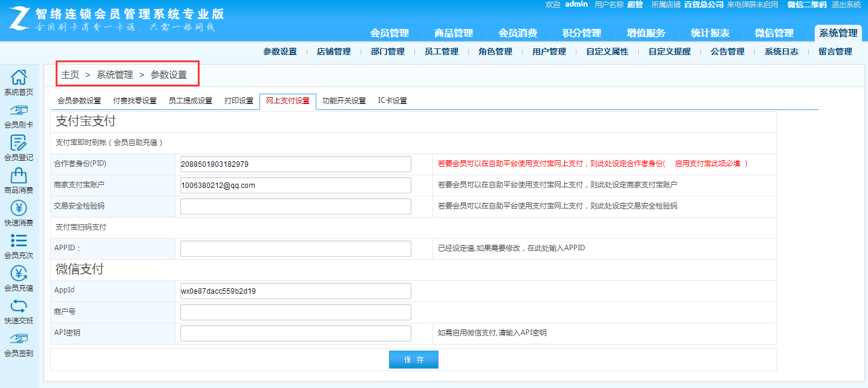Open the 会员登记 registration icon
Image resolution: width=868 pixels, height=388 pixels.
pos(19,143)
